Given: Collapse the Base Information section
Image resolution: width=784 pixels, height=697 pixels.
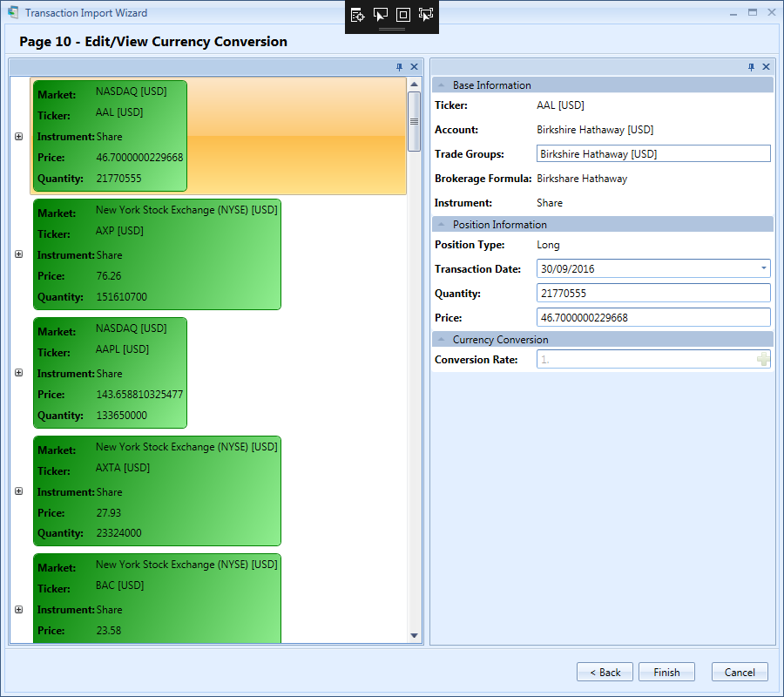Looking at the screenshot, I should (441, 85).
